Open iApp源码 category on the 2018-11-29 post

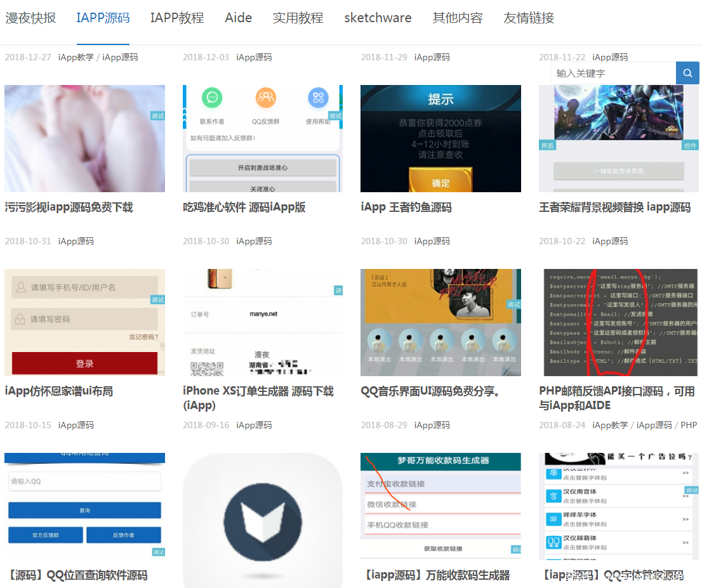(x=432, y=57)
